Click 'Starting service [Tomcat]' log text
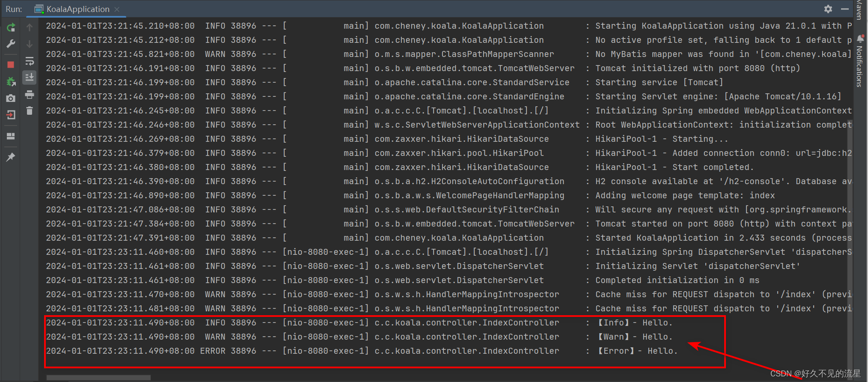 [659, 82]
